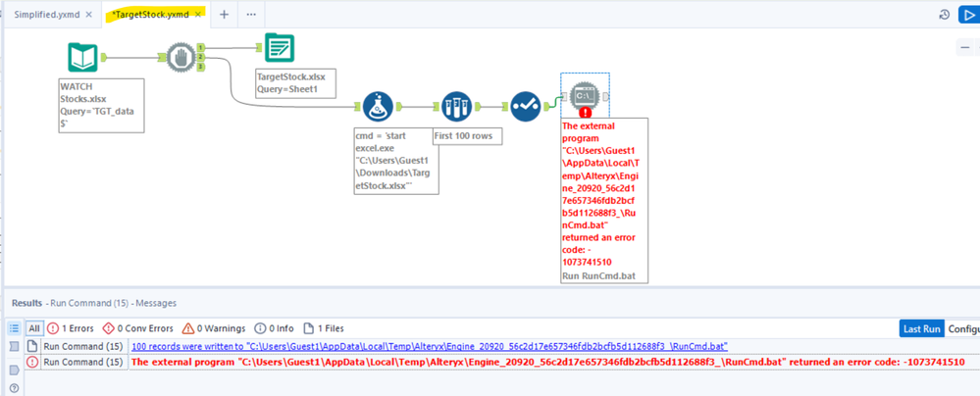Click the Run Command (15) file message row label
Viewport: 980px width, 396px height.
[x=83, y=346]
